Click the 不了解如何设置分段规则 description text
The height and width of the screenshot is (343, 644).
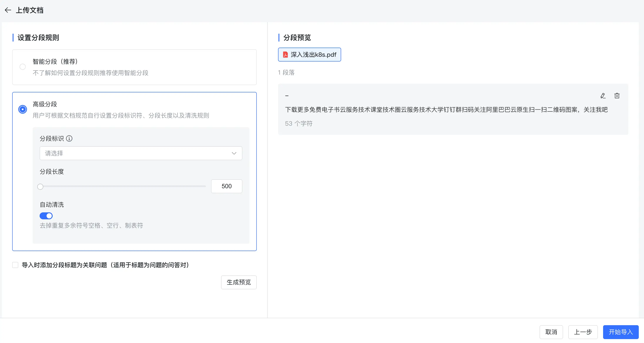point(91,73)
